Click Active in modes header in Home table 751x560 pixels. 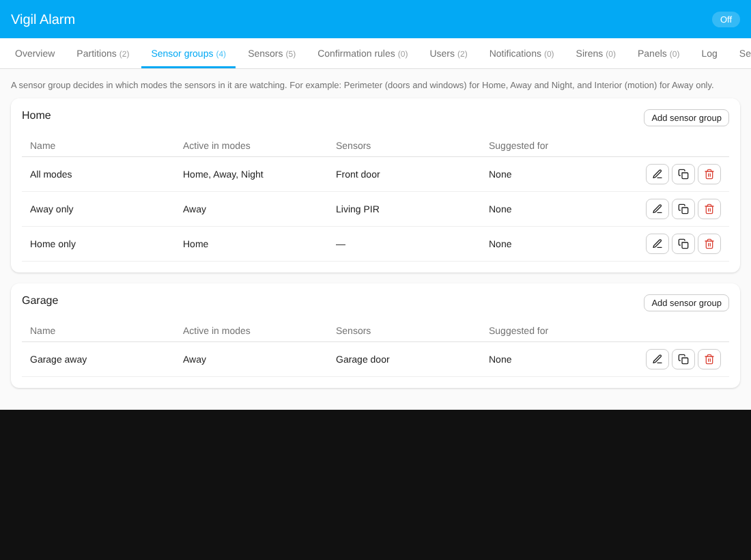[216, 145]
